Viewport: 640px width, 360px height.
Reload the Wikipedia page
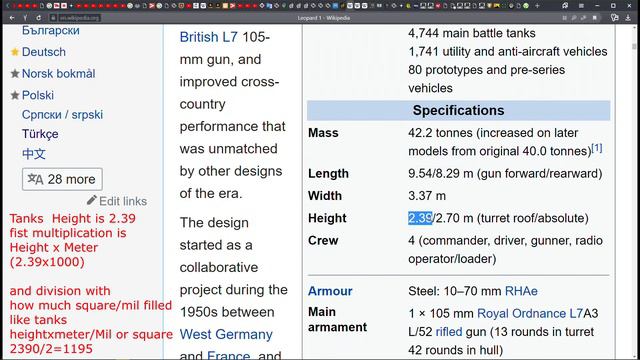[38, 18]
